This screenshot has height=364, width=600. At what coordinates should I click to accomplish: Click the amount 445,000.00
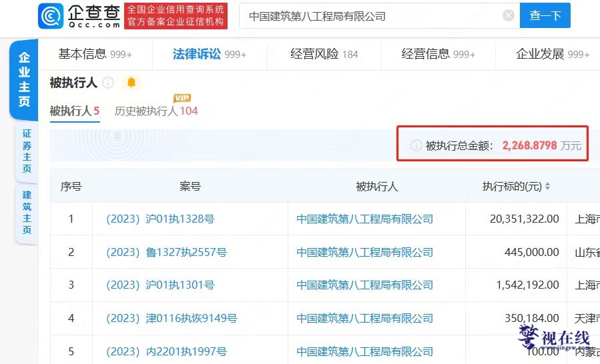click(x=532, y=252)
